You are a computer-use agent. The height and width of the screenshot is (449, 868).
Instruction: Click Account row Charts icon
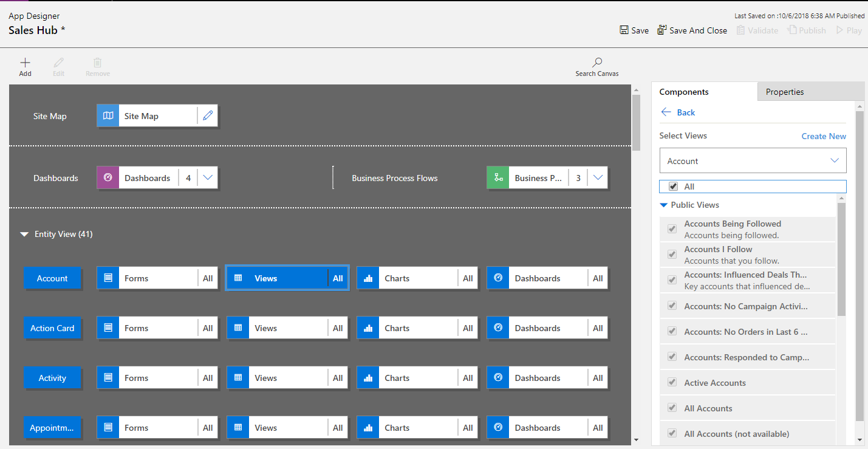(x=368, y=278)
